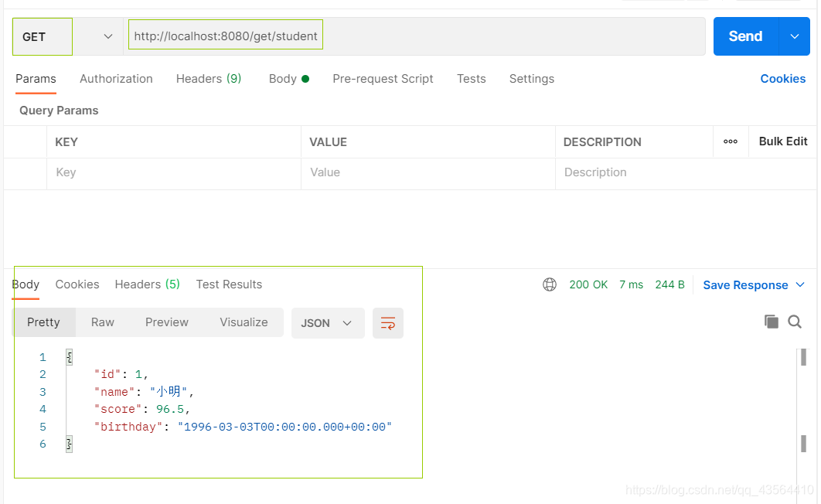The image size is (821, 504).
Task: Open the Save Response dropdown
Action: tap(753, 285)
